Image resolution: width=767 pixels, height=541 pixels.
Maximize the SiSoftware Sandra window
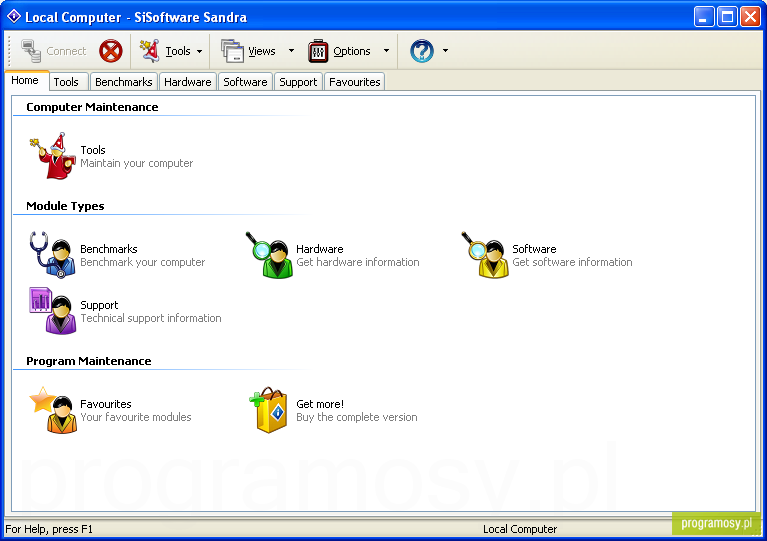(727, 17)
